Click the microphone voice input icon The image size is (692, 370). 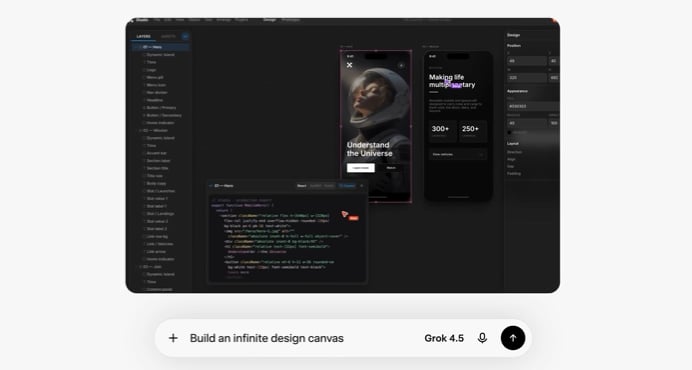[x=482, y=338]
